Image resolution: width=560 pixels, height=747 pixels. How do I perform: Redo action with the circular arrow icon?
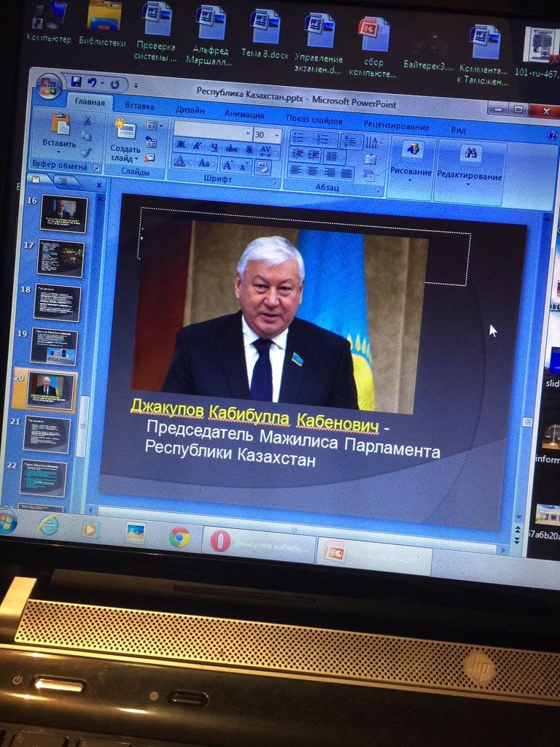pos(114,85)
